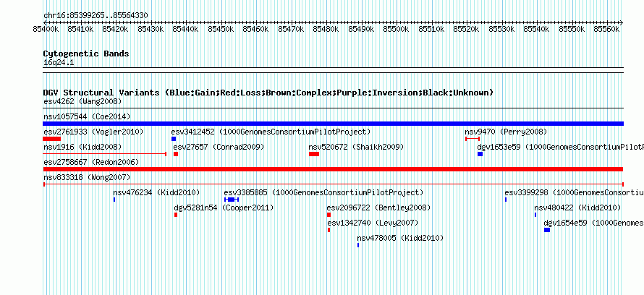This screenshot has height=295, width=644.
Task: Click the esv2758667 (Redon2006) red loss bar
Action: (333, 169)
